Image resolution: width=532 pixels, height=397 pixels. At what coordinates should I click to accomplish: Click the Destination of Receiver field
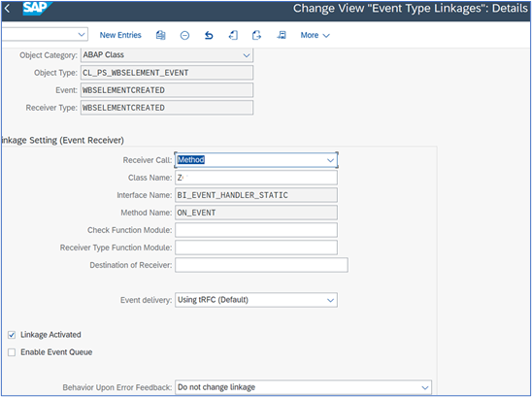[x=261, y=265]
